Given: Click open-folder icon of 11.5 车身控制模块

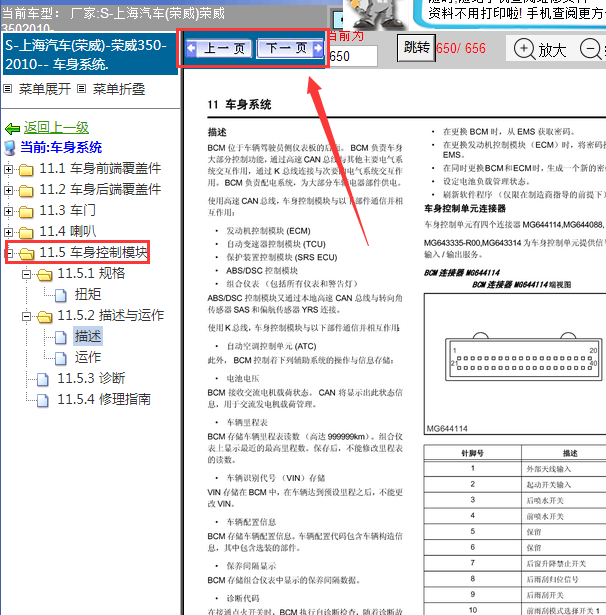Looking at the screenshot, I should pyautogui.click(x=26, y=254).
